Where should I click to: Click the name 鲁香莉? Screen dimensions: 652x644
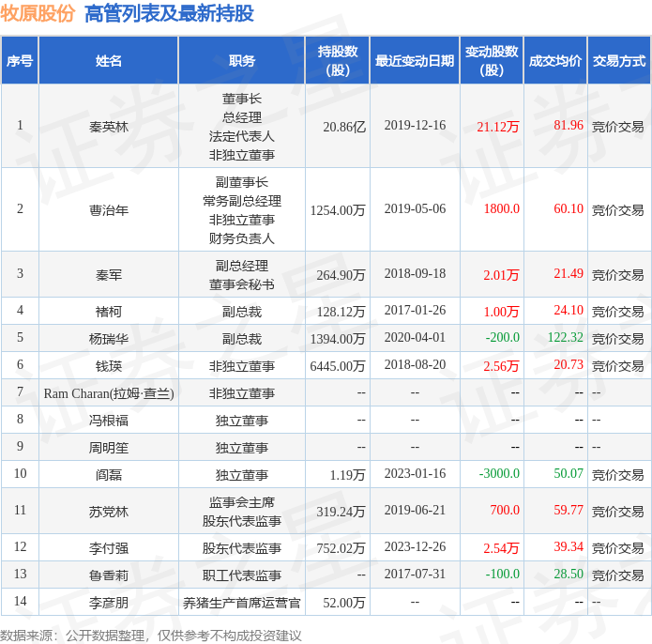click(x=109, y=575)
